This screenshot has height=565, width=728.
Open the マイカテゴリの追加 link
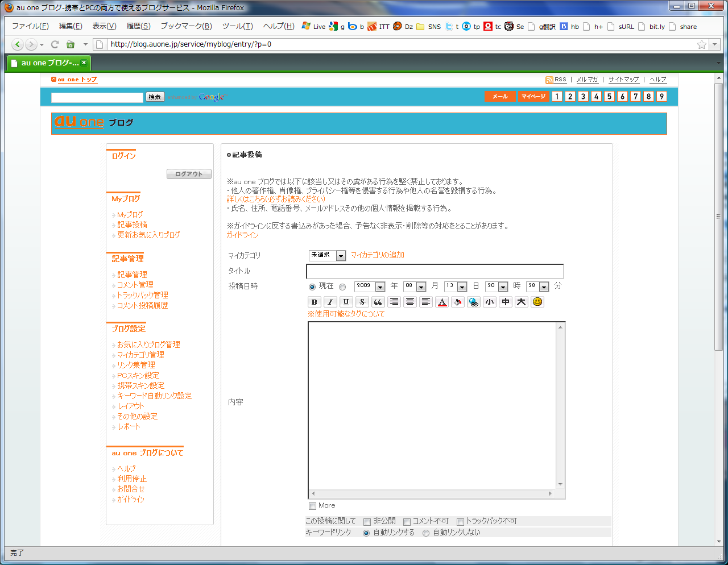pyautogui.click(x=377, y=255)
